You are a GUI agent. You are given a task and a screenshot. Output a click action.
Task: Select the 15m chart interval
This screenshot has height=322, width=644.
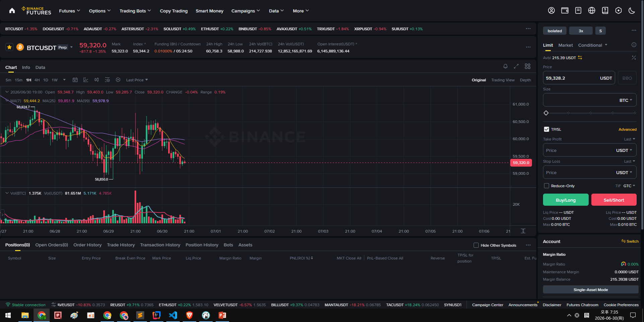coord(19,80)
